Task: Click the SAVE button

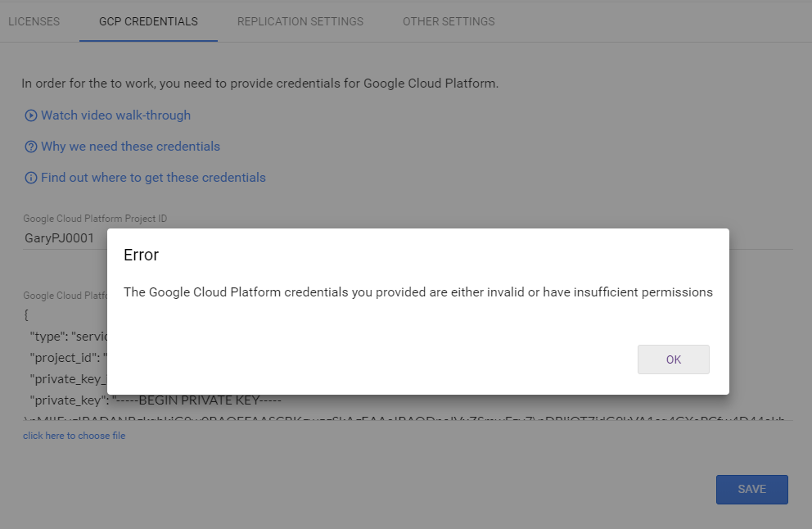Action: 751,489
